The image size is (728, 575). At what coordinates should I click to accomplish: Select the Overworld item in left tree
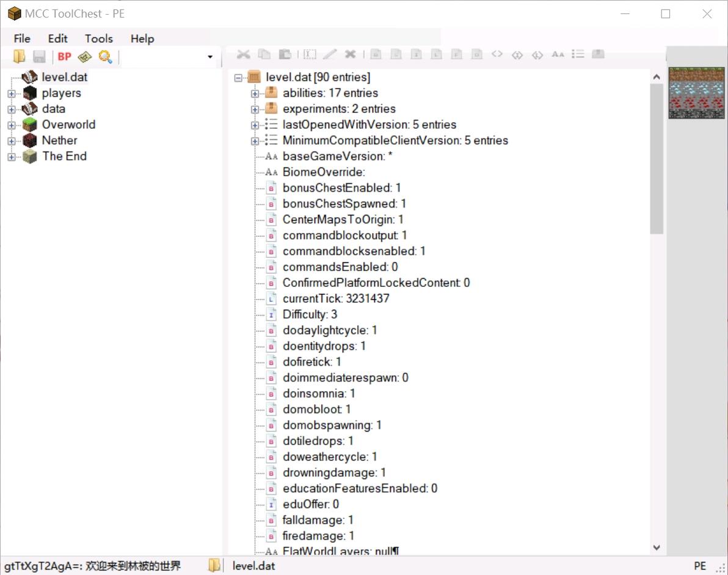click(x=68, y=125)
